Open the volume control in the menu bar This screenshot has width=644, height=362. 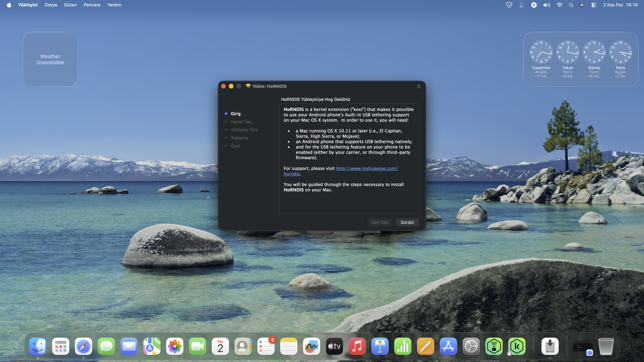pos(546,5)
